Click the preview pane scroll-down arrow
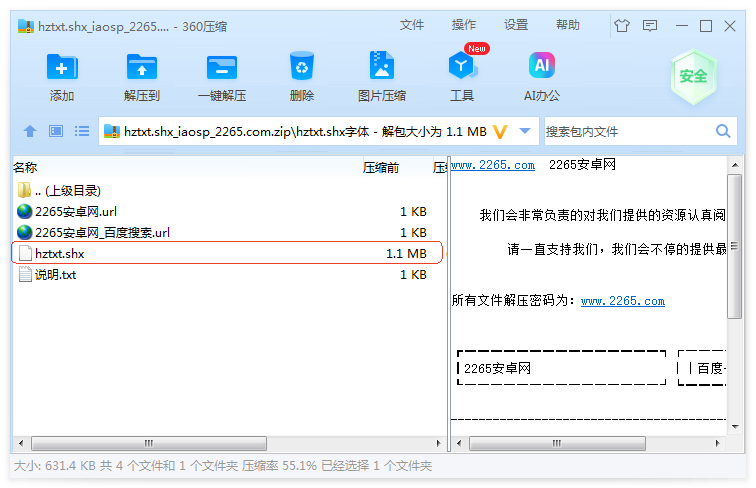Image resolution: width=756 pixels, height=488 pixels. coord(735,426)
